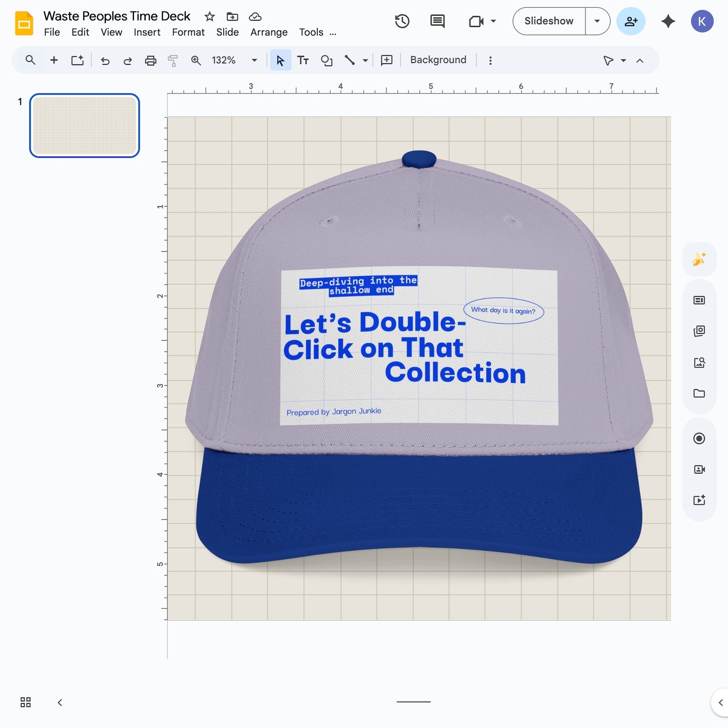Open more toolbar options three dots

tap(490, 60)
